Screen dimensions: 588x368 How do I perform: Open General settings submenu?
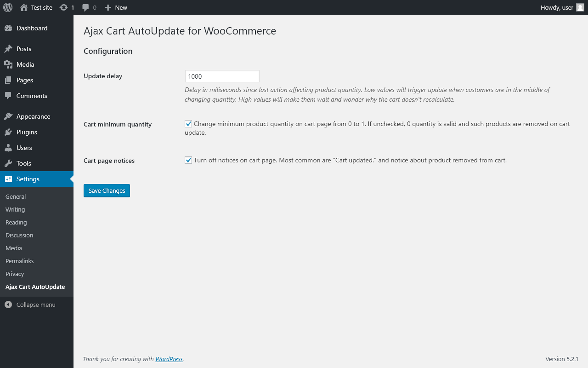pos(16,196)
